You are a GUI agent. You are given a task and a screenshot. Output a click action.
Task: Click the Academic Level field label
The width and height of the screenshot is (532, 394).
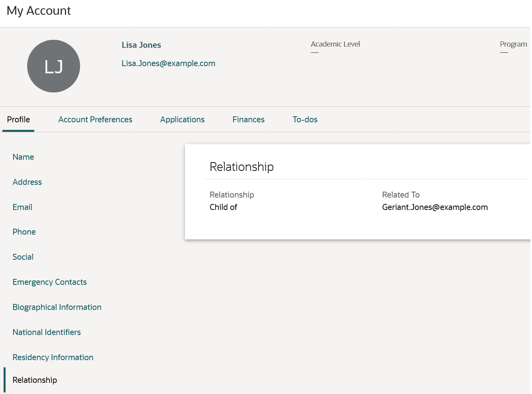point(335,44)
